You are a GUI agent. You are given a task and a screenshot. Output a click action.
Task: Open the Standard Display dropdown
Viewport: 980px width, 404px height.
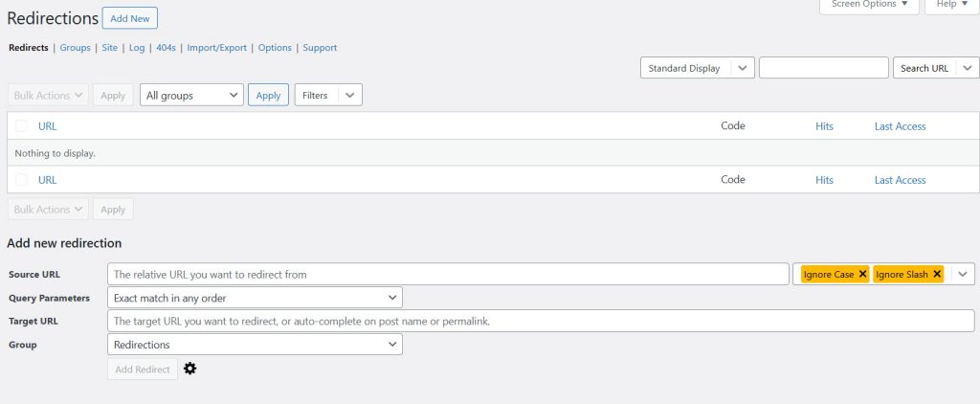698,68
